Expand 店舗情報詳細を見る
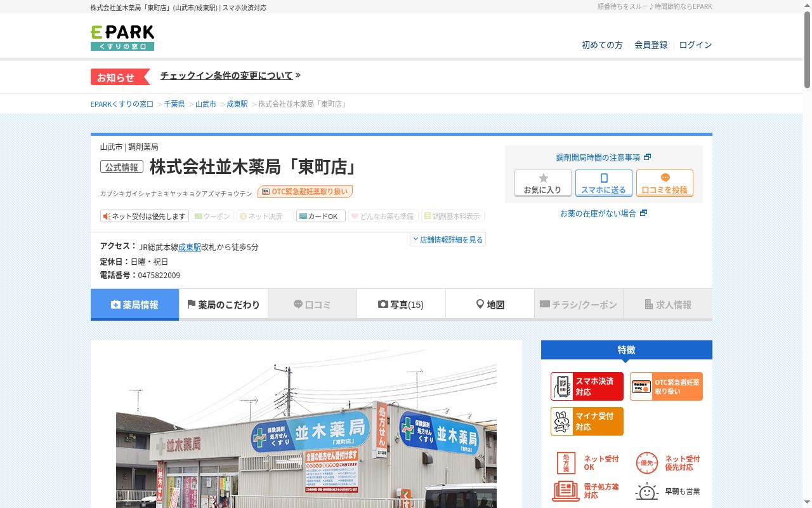Viewport: 812px width, 508px height. click(x=448, y=239)
